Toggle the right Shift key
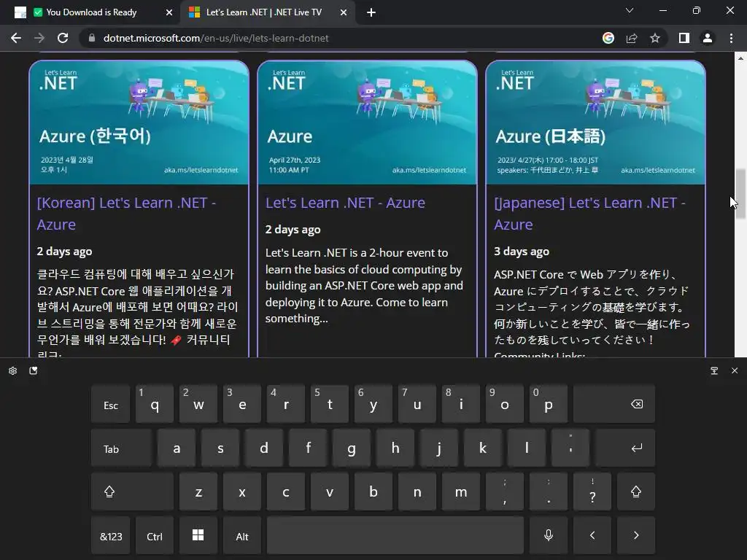The image size is (747, 560). tap(636, 491)
